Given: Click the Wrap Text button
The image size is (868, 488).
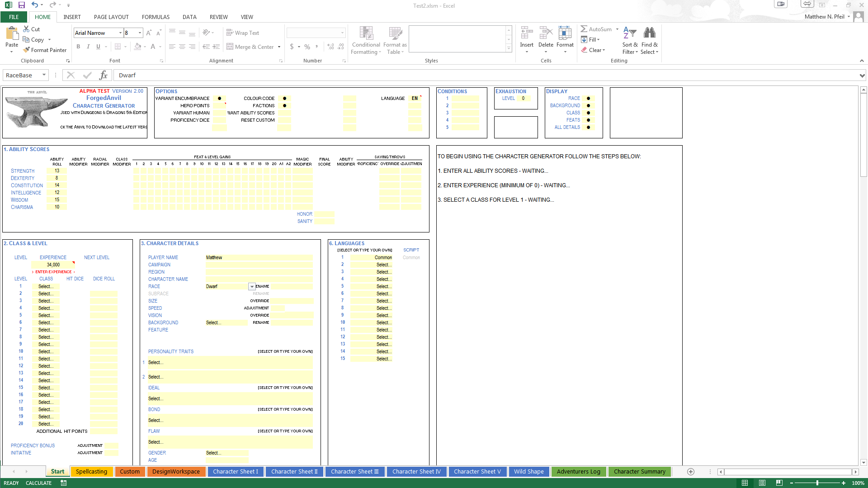Looking at the screenshot, I should 243,33.
